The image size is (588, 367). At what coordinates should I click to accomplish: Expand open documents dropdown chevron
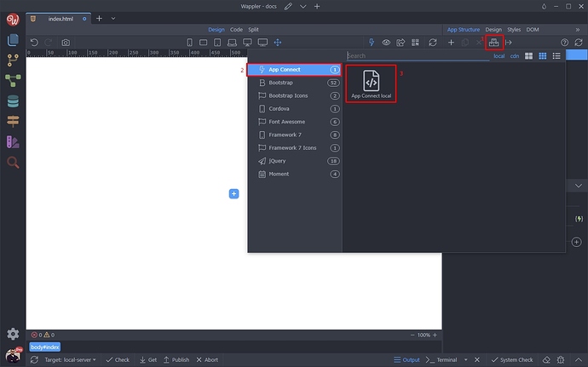point(113,19)
